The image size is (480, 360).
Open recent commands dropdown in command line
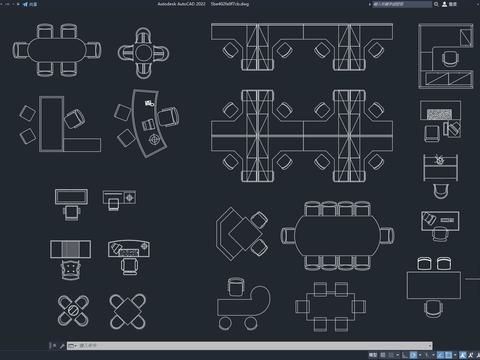(72, 346)
